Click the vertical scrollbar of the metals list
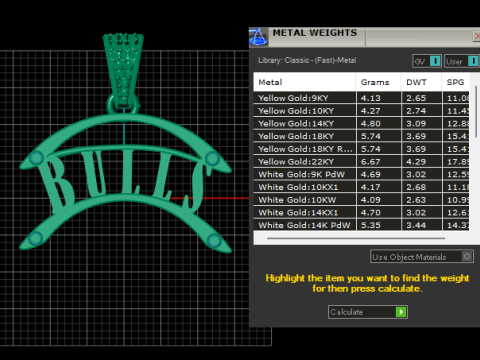This screenshot has width=480, height=360. pos(476,111)
